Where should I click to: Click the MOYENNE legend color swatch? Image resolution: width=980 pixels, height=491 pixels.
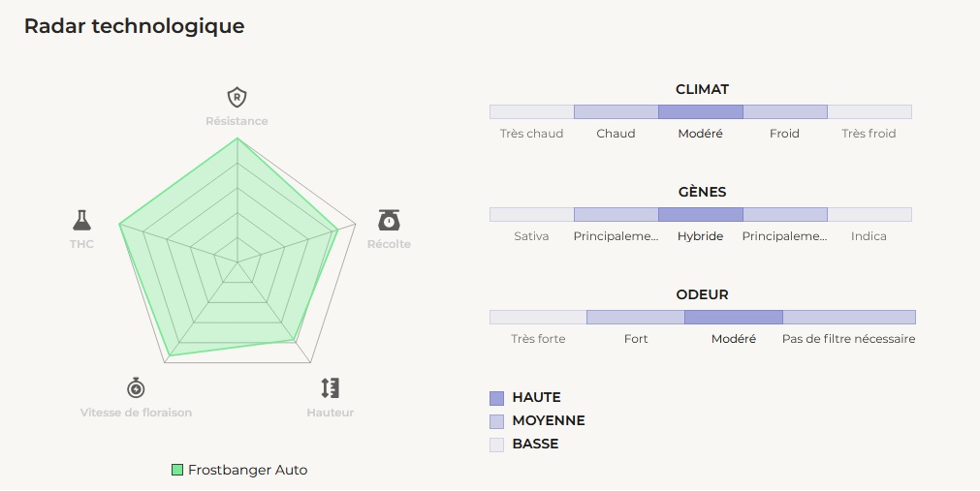tap(497, 421)
